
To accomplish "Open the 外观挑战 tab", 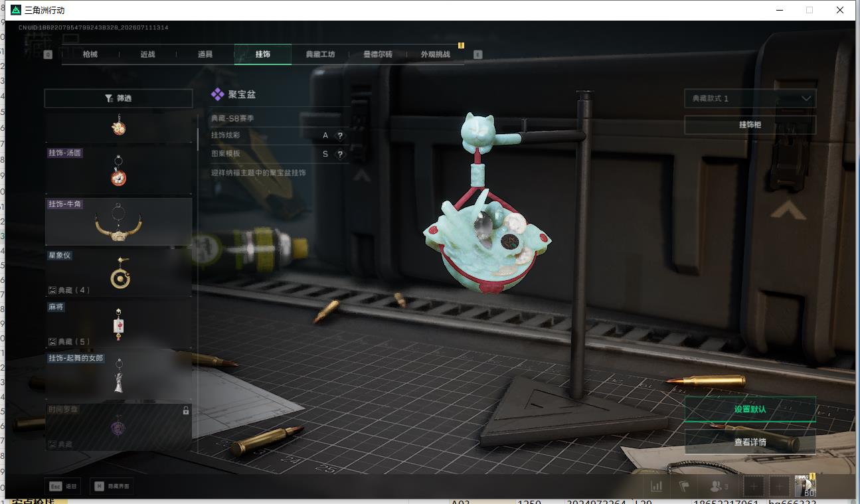I will (435, 54).
